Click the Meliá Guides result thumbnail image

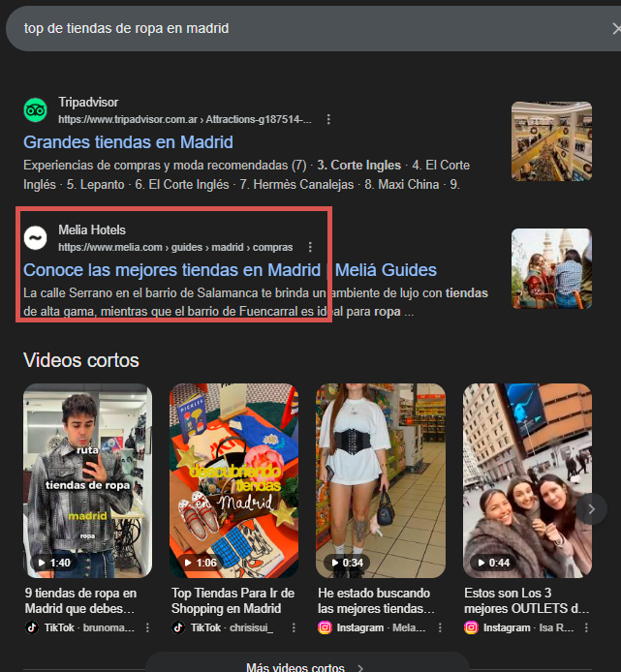551,268
